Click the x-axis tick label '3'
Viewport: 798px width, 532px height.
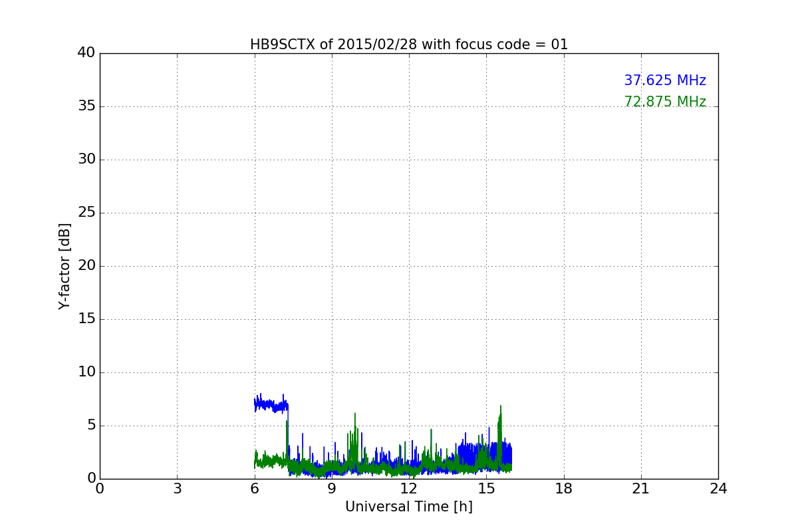[177, 489]
